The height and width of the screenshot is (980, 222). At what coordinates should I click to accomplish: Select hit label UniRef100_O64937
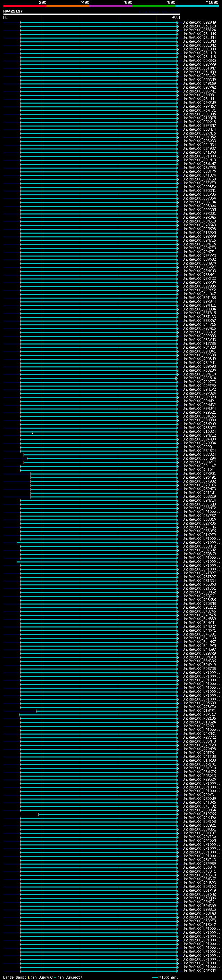199,149
